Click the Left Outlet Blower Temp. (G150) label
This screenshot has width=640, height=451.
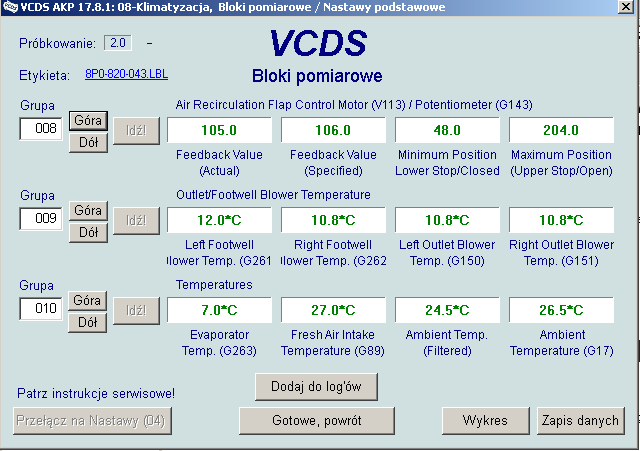447,253
